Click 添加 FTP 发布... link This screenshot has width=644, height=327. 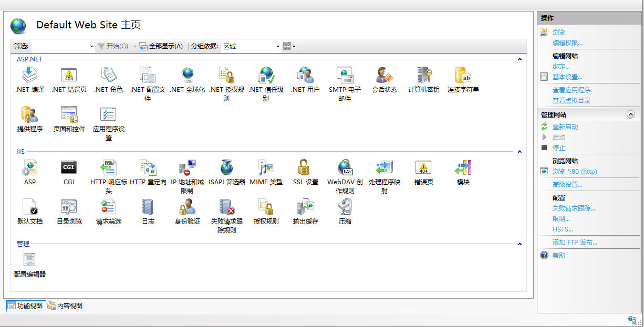575,242
